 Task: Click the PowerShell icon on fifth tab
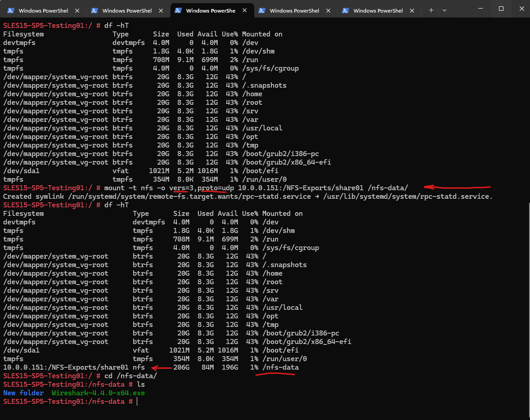(x=346, y=10)
